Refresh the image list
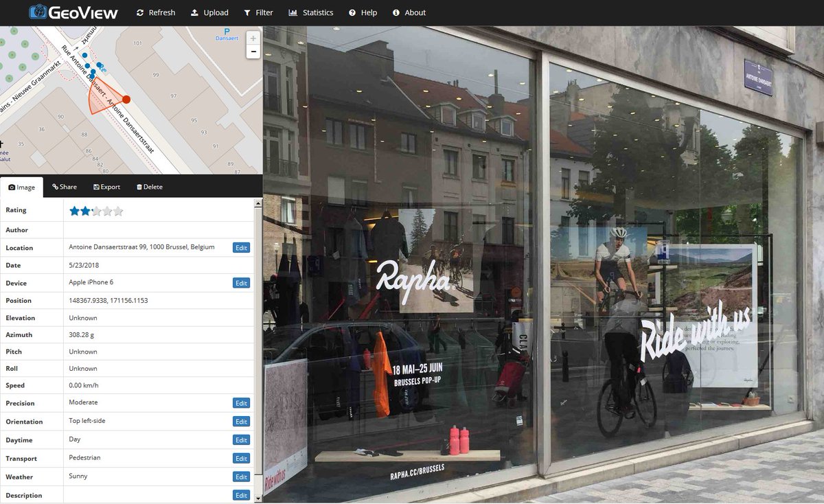The height and width of the screenshot is (504, 824). pos(155,12)
